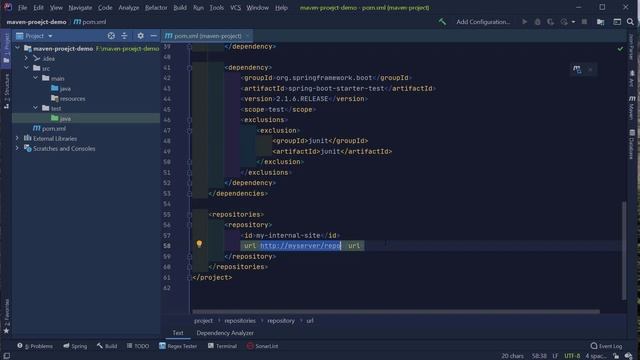Change line separator LF

(x=555, y=356)
